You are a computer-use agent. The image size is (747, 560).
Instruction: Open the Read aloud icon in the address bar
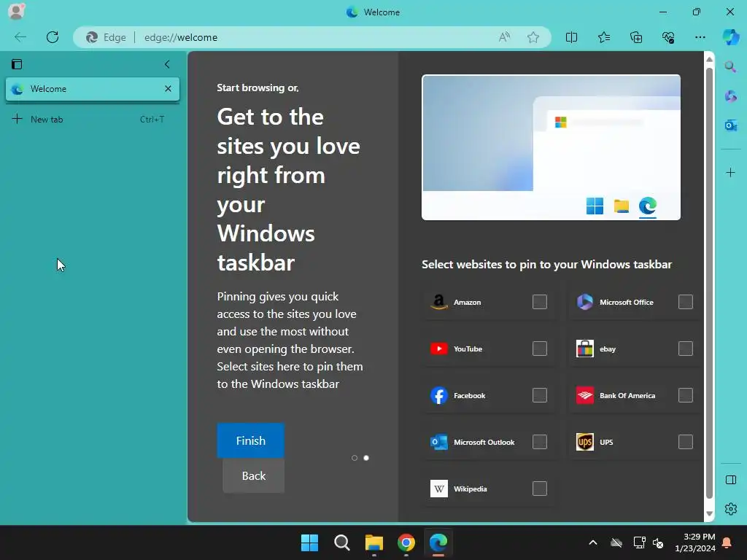click(x=504, y=37)
